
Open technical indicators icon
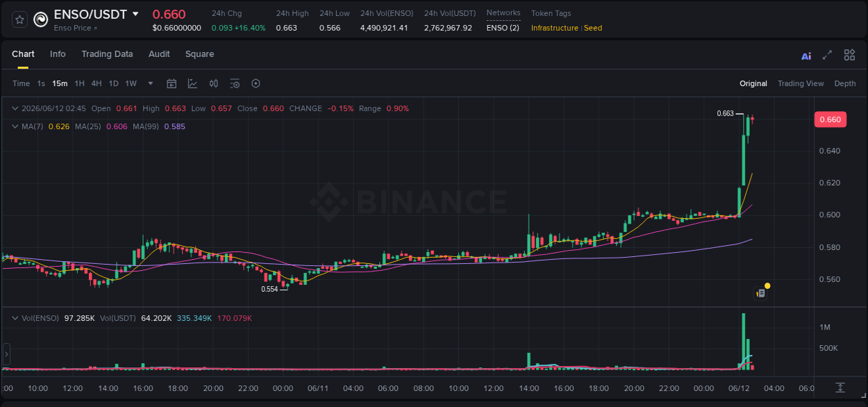(192, 83)
